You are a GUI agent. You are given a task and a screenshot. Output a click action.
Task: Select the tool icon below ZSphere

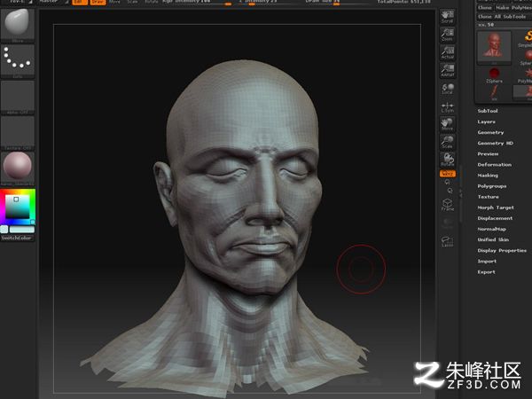494,92
